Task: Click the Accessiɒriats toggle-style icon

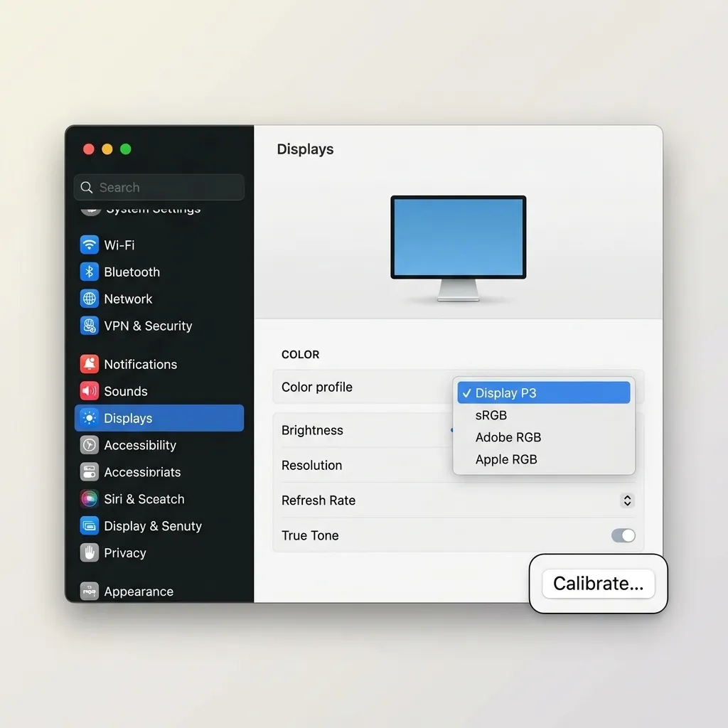Action: 89,472
